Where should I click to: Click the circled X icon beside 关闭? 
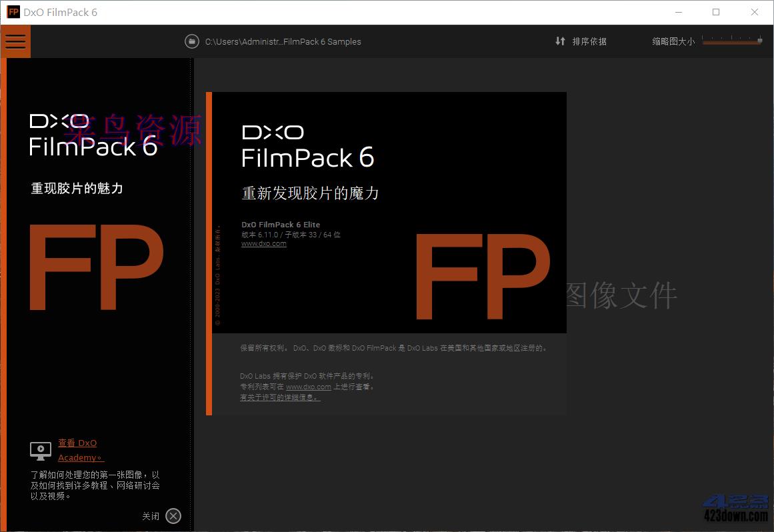click(173, 515)
